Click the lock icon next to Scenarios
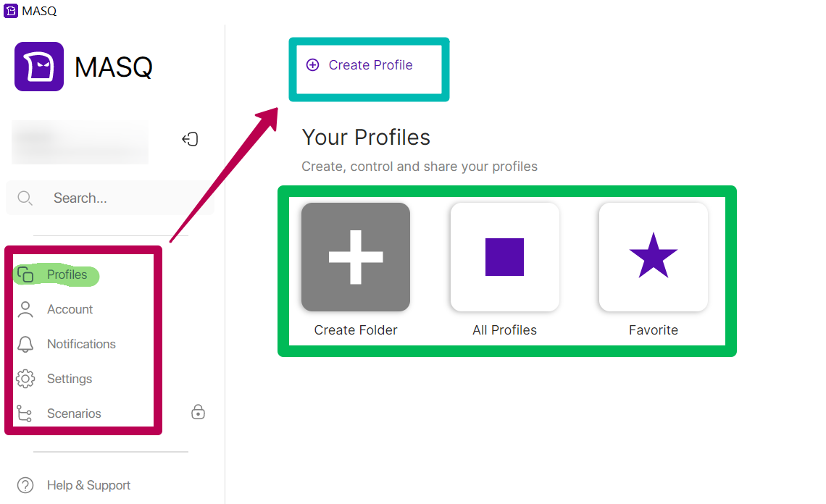The image size is (826, 504). pyautogui.click(x=198, y=411)
